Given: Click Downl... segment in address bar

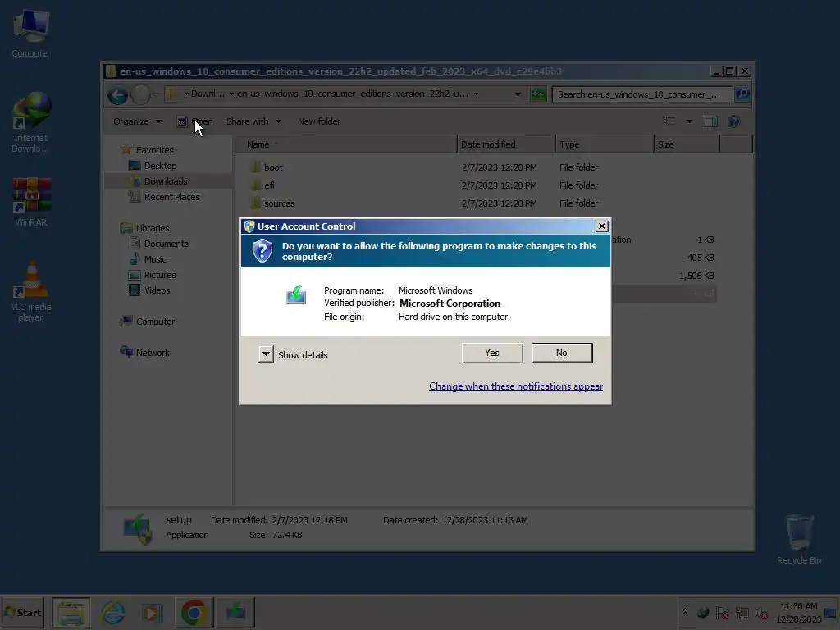Looking at the screenshot, I should [x=208, y=94].
